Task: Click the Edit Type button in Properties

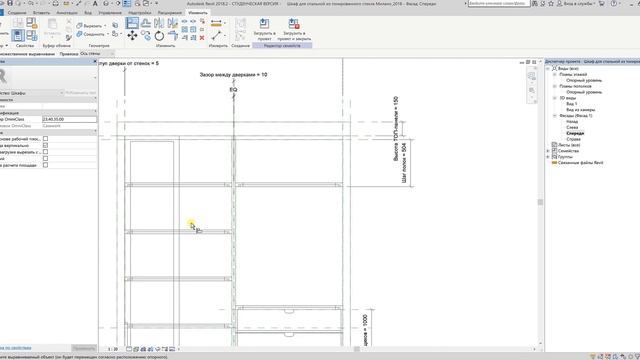Action: [x=80, y=93]
